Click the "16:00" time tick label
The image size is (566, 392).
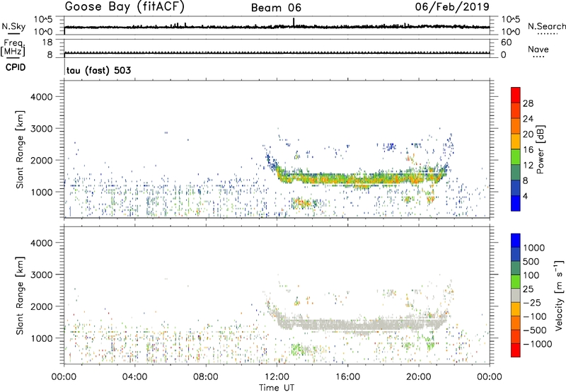click(x=347, y=377)
